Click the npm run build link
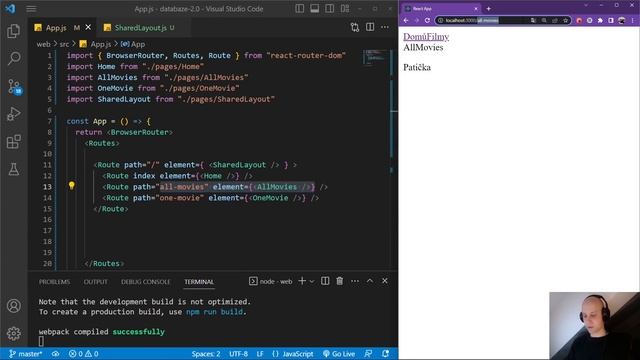 [214, 312]
